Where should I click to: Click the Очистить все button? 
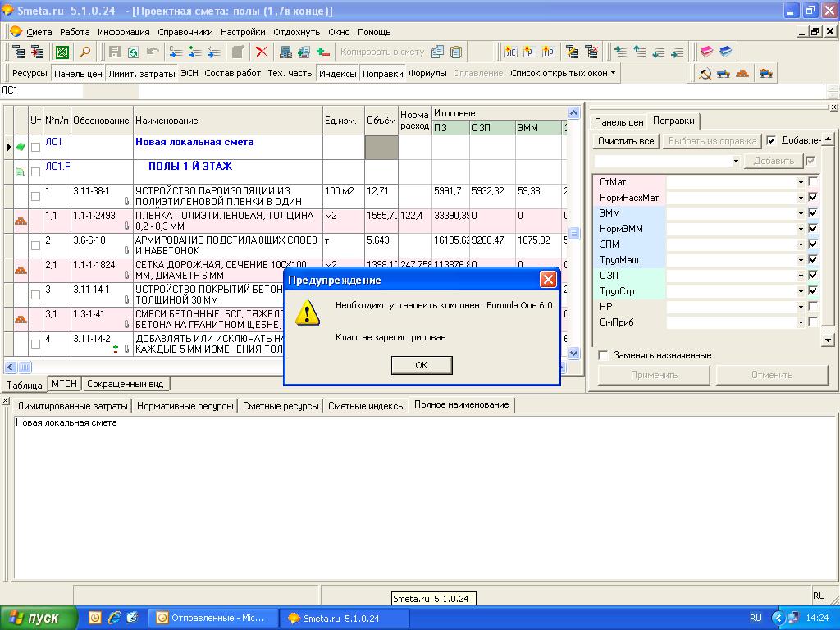(626, 141)
